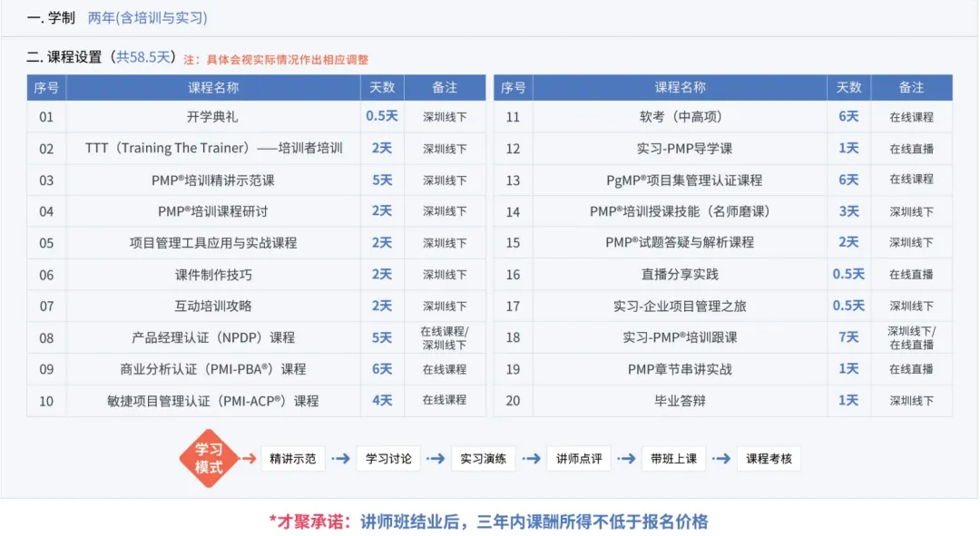Viewport: 980px width, 536px height.
Task: Select the 实习演练 step box
Action: tap(483, 459)
